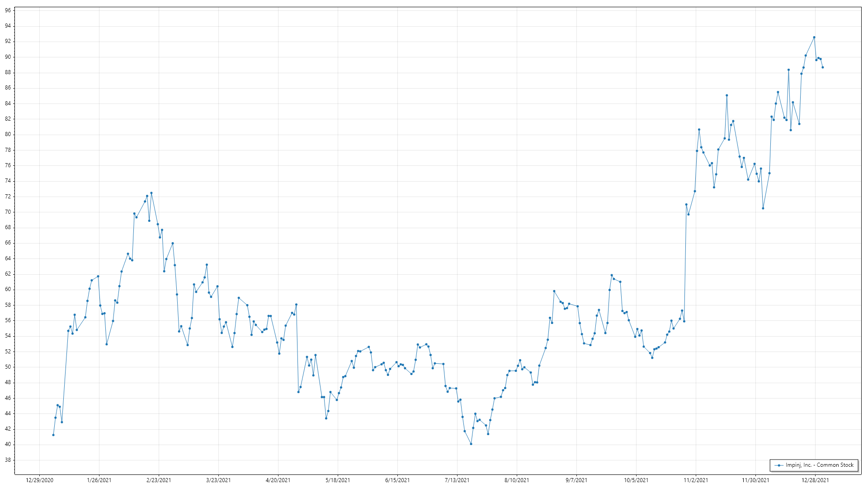Click the 38 label on the y-axis

pyautogui.click(x=8, y=460)
